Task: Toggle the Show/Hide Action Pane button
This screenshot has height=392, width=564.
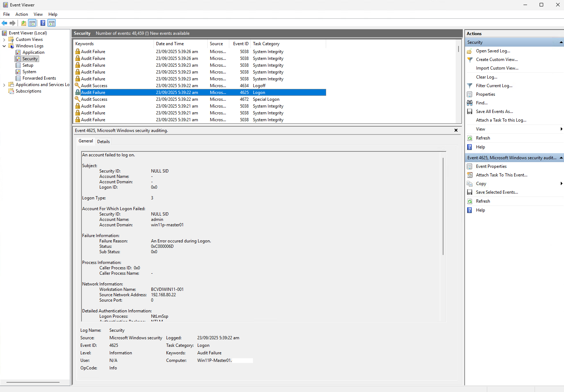Action: [x=52, y=23]
